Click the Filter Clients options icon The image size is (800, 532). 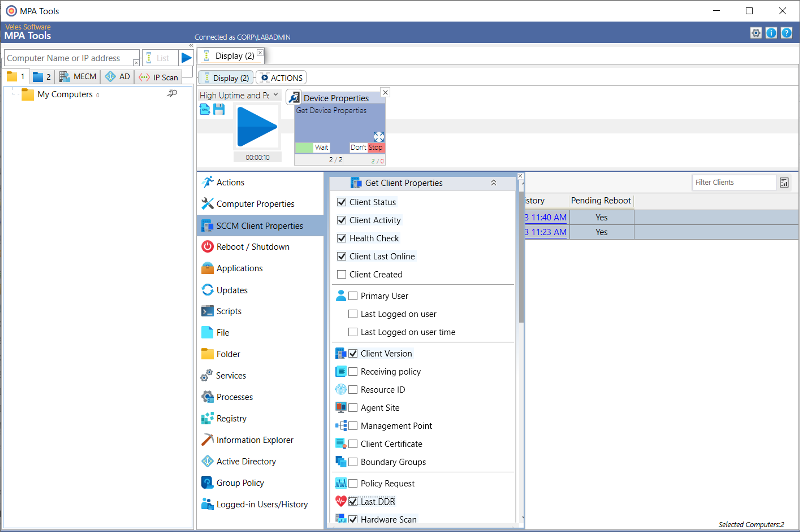click(x=784, y=183)
